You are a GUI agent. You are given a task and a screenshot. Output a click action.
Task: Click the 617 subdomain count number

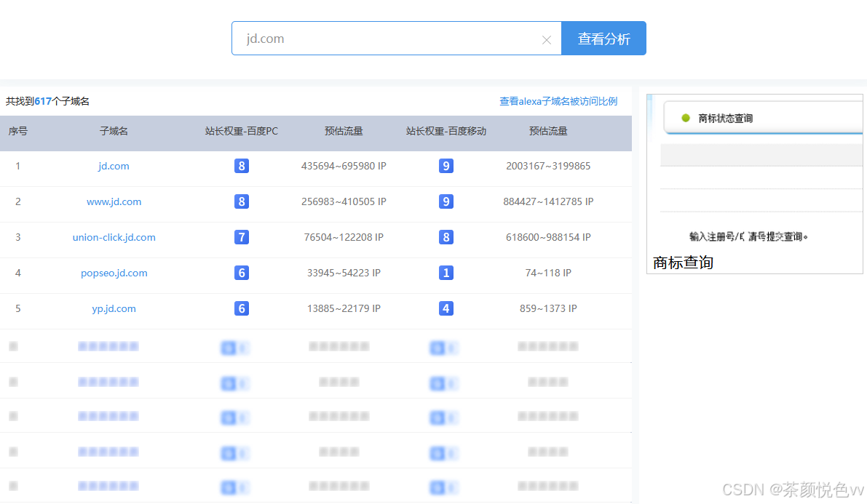(x=42, y=101)
